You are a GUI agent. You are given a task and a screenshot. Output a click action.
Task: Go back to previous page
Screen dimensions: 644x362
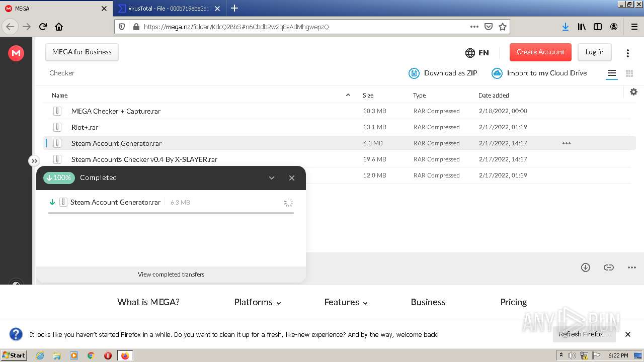[10, 27]
